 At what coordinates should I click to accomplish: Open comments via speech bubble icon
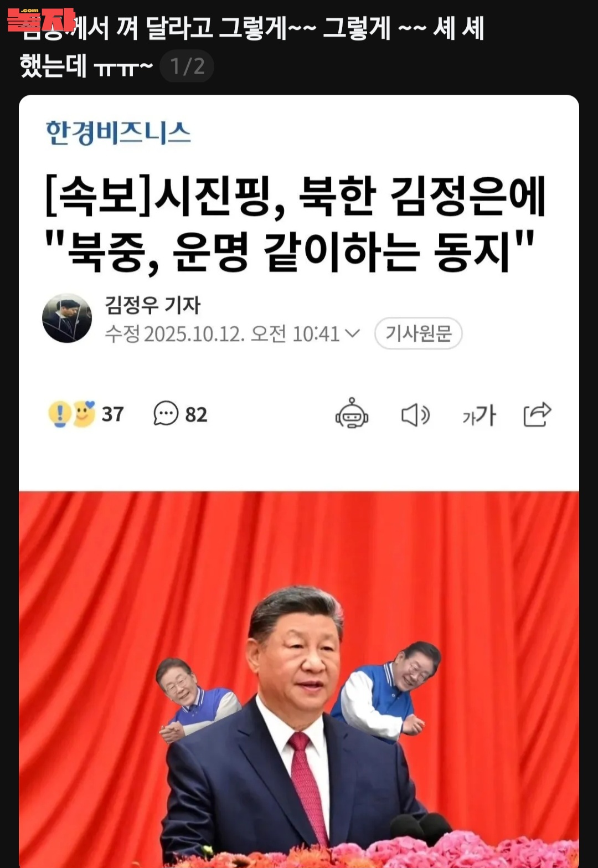click(166, 413)
